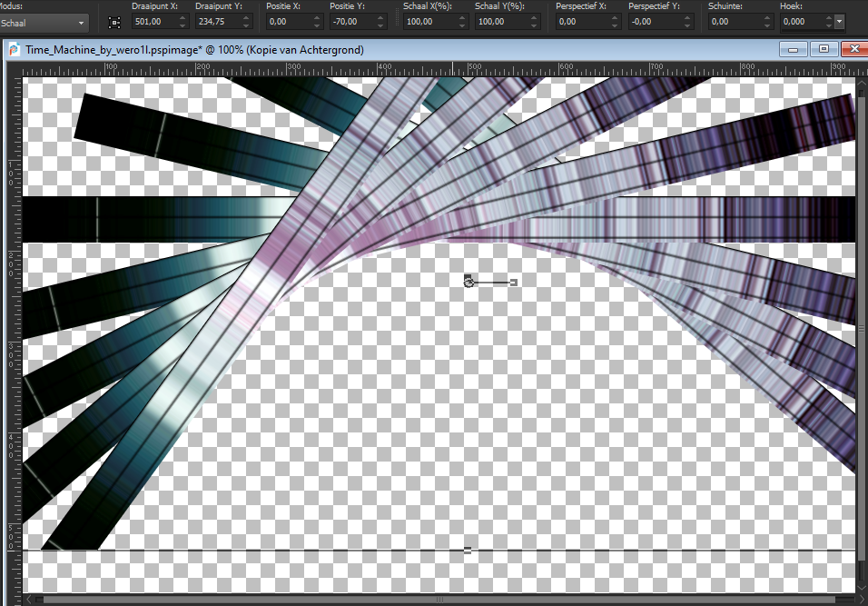Decrease the Schaal X(%) value

click(463, 25)
